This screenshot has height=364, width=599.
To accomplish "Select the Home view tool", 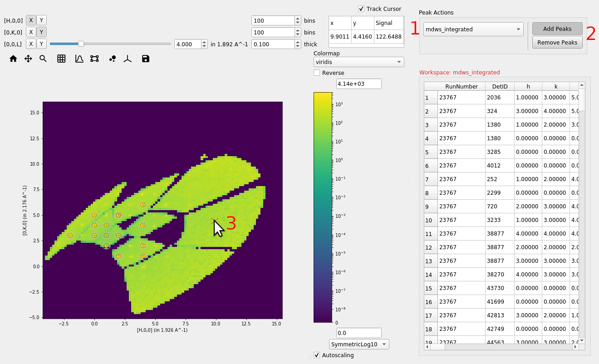I will click(x=13, y=59).
